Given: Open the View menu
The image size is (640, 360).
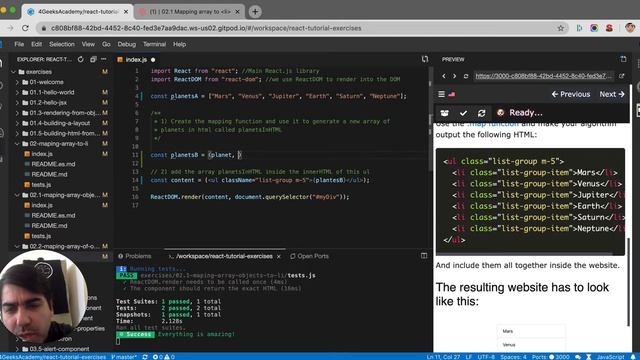Looking at the screenshot, I should click(88, 44).
